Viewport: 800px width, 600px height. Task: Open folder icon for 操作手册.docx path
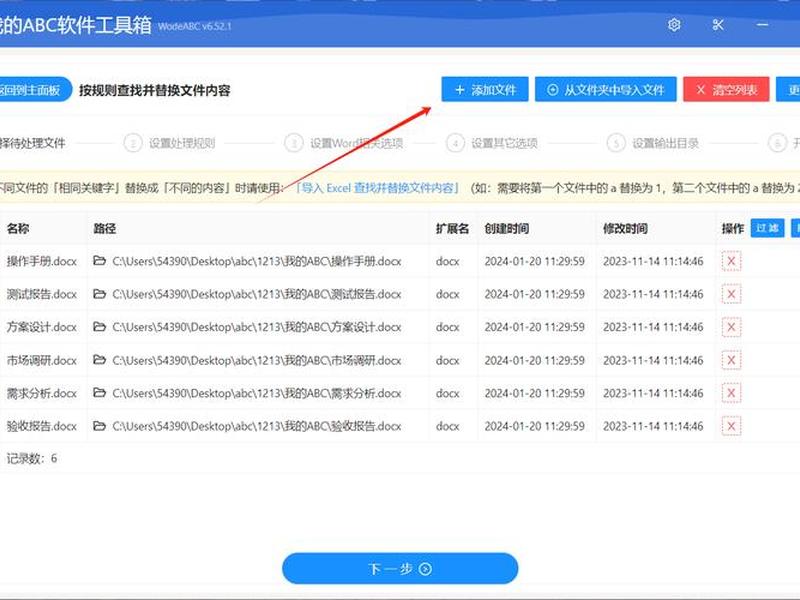(99, 261)
